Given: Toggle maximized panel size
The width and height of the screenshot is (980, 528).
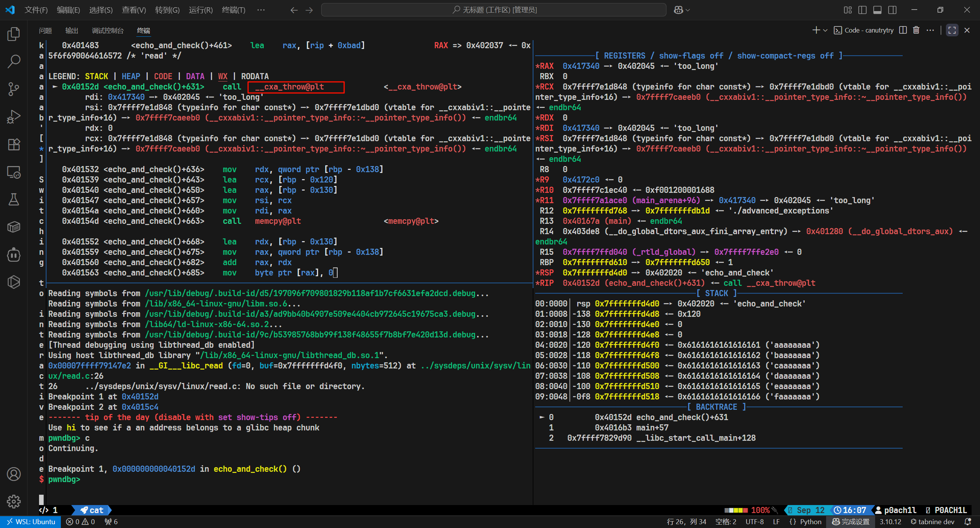Looking at the screenshot, I should pos(952,30).
